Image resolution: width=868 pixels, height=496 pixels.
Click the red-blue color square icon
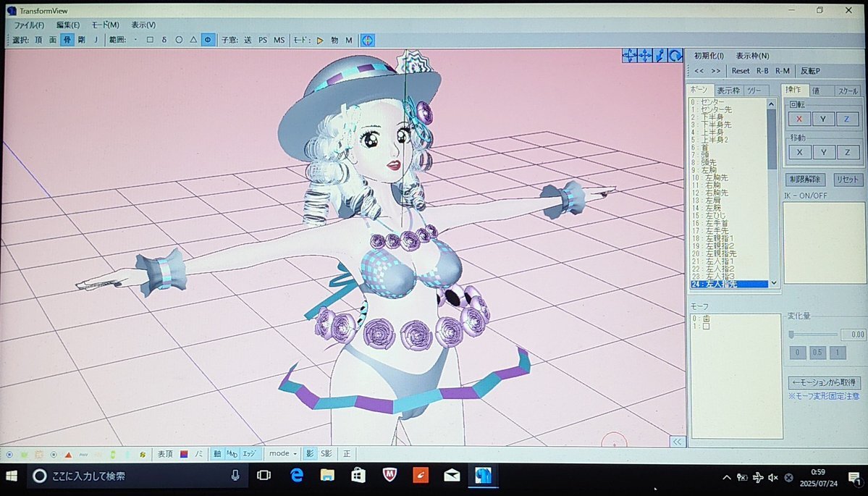184,454
